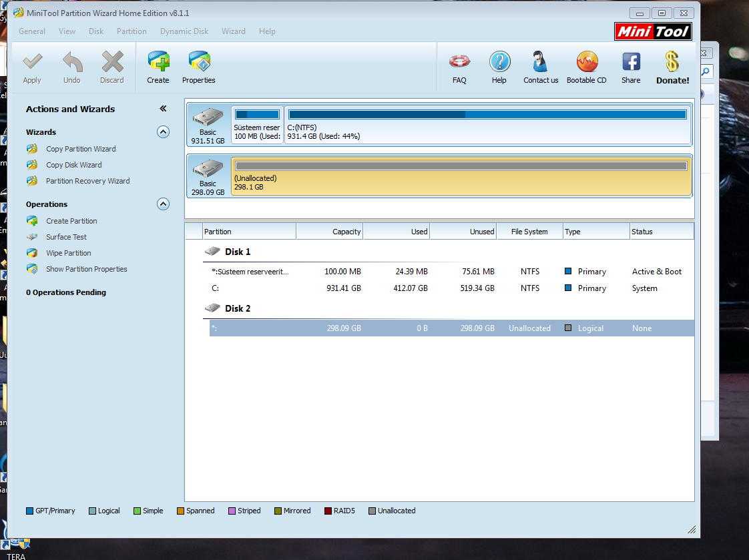Select the C: partition row

coord(452,288)
